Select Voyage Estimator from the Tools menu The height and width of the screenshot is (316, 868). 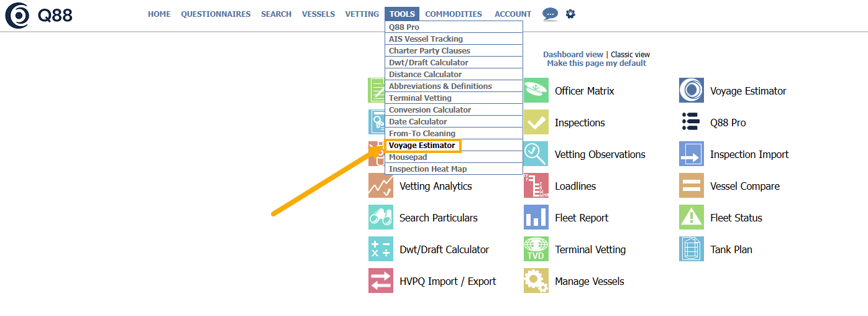coord(422,146)
